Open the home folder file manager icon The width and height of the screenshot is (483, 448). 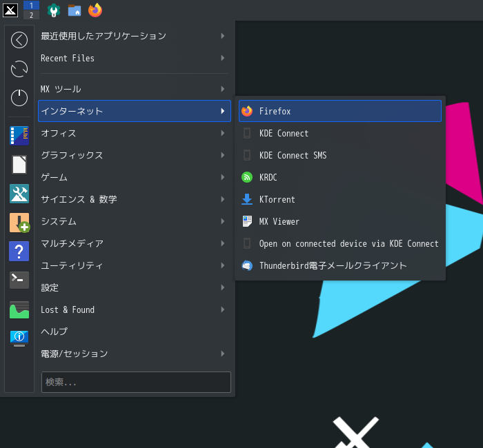click(75, 10)
